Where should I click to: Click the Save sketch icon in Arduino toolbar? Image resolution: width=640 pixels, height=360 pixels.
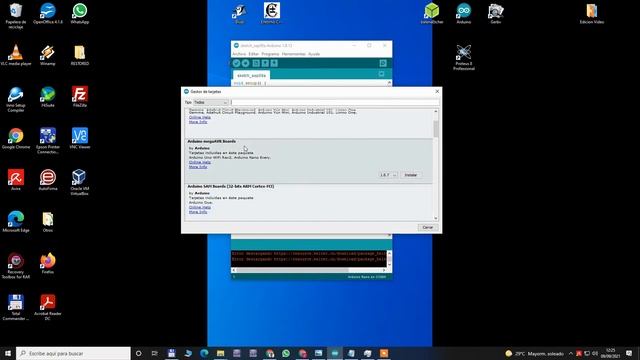coord(274,63)
